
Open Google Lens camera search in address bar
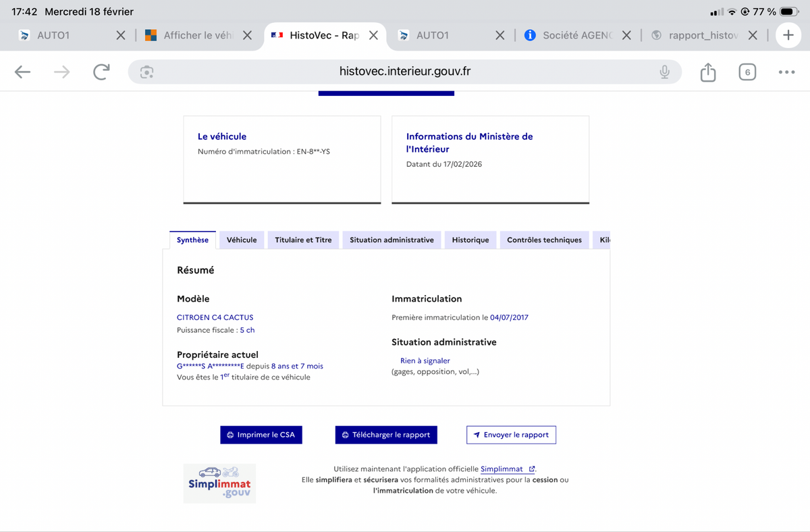pyautogui.click(x=147, y=72)
